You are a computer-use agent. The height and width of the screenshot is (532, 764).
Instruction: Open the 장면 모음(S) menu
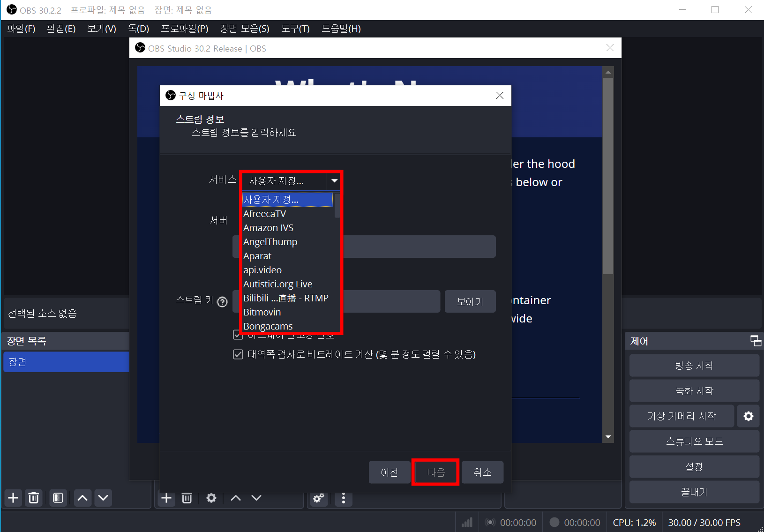tap(245, 29)
